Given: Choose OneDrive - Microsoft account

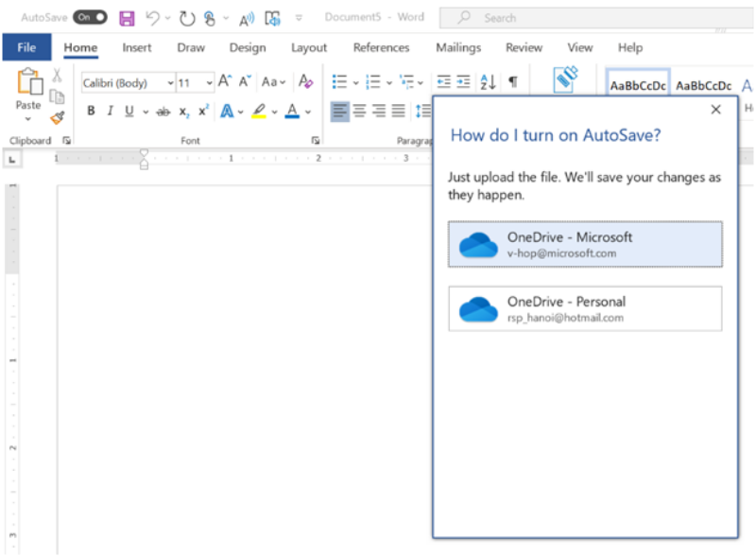Looking at the screenshot, I should click(x=585, y=244).
